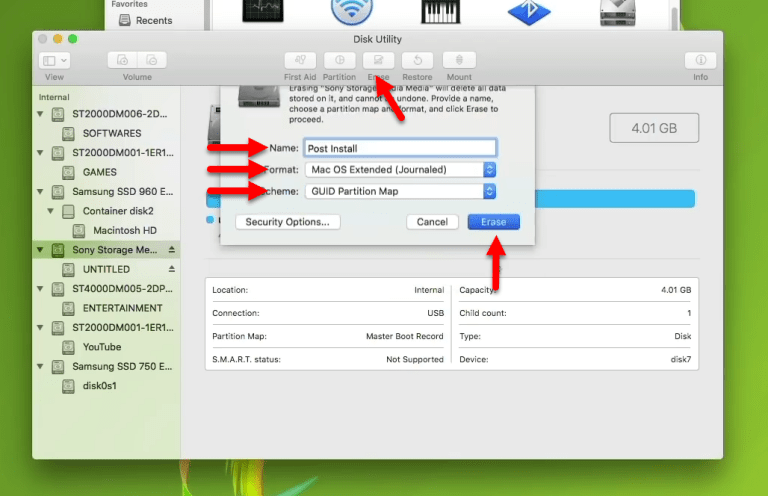Image resolution: width=768 pixels, height=496 pixels.
Task: Click the S.M.A.R.T. Not Supported value
Action: point(414,359)
